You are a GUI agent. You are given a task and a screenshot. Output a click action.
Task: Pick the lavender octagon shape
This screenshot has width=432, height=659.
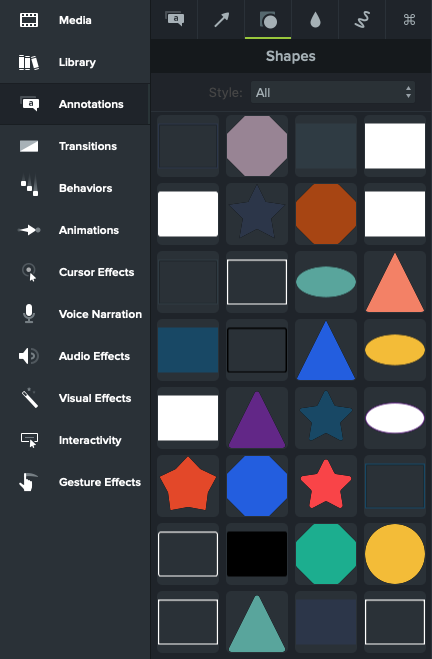click(x=257, y=146)
